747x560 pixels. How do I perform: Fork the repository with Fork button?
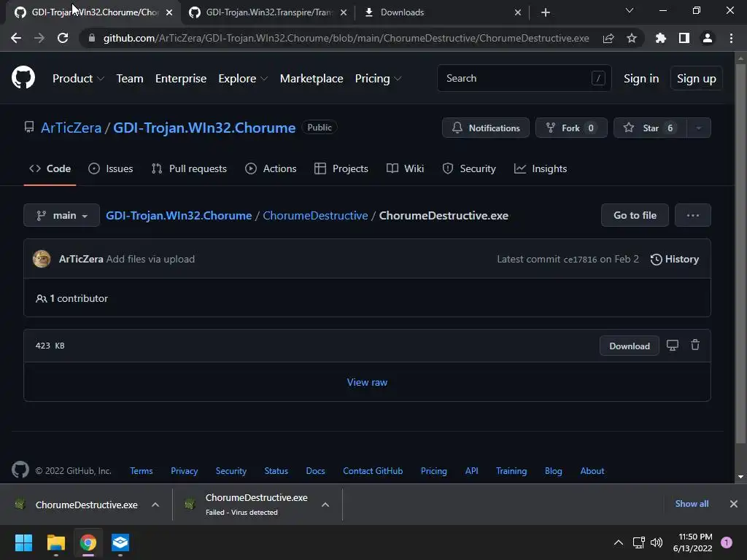coord(571,128)
